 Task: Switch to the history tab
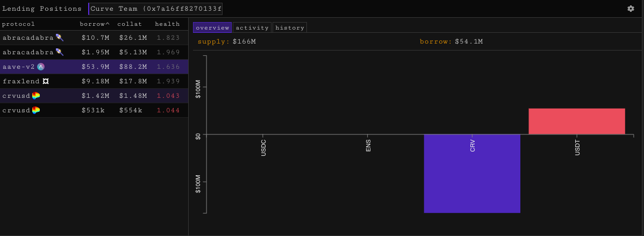290,27
